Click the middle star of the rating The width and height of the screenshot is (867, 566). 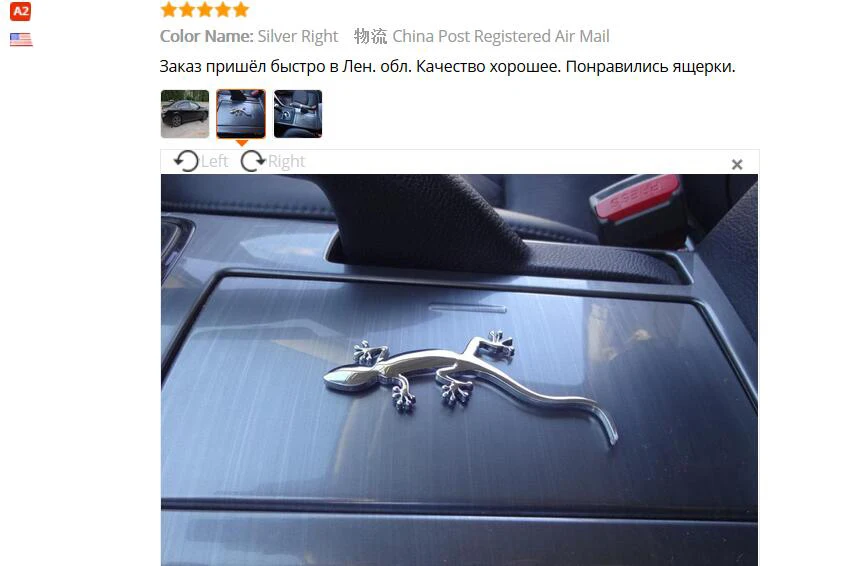tap(205, 9)
